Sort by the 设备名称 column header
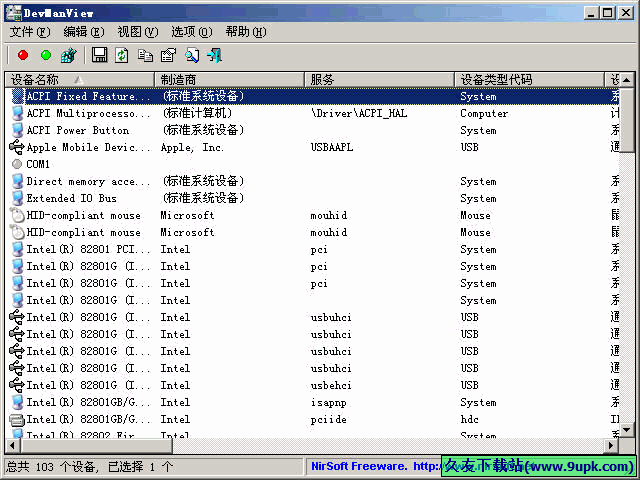 click(80, 80)
